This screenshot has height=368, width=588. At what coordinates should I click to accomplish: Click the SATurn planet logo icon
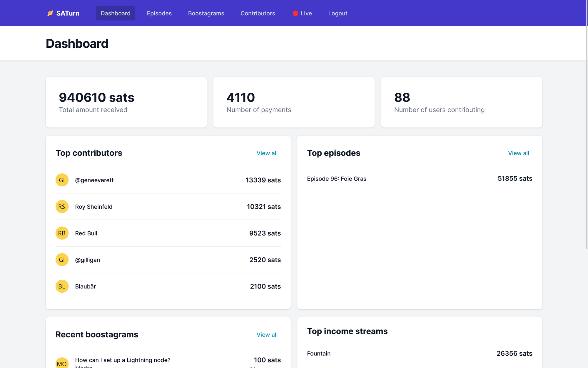coord(50,13)
